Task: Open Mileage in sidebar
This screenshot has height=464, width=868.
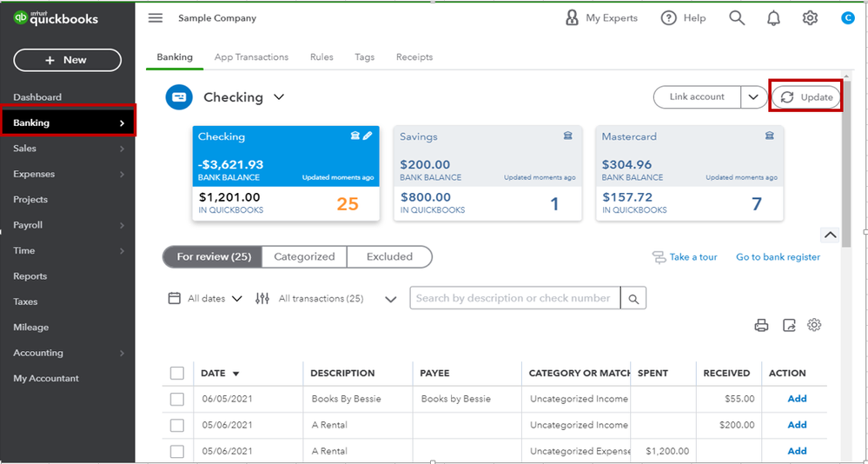Action: (31, 328)
